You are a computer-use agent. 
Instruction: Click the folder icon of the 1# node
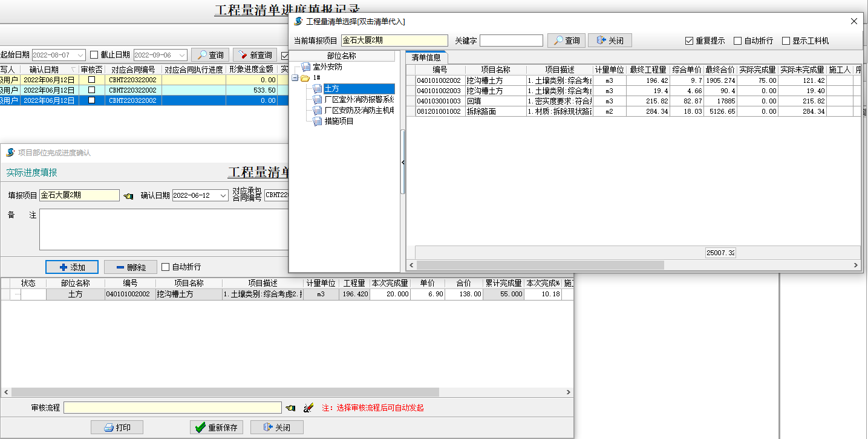305,78
